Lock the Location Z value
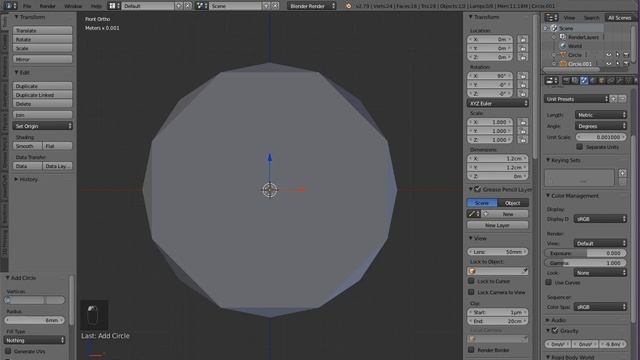Image resolution: width=640 pixels, height=360 pixels. tap(522, 57)
